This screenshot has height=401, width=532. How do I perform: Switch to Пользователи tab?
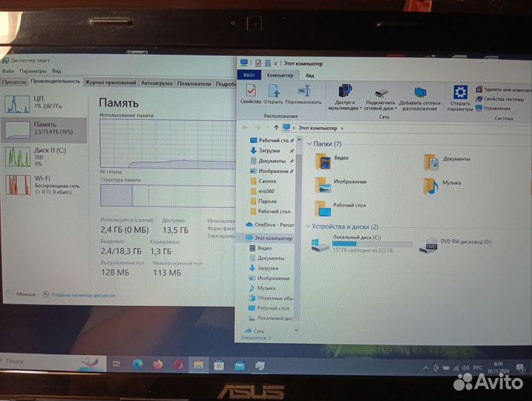click(x=194, y=83)
